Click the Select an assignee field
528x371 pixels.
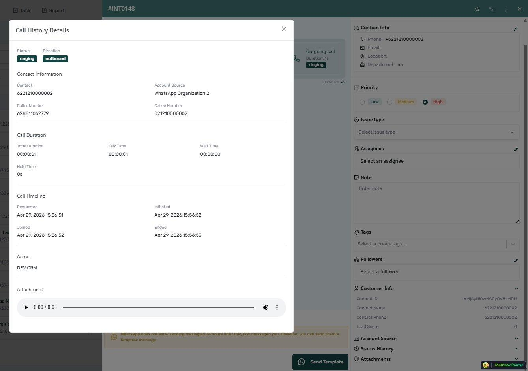point(437,161)
